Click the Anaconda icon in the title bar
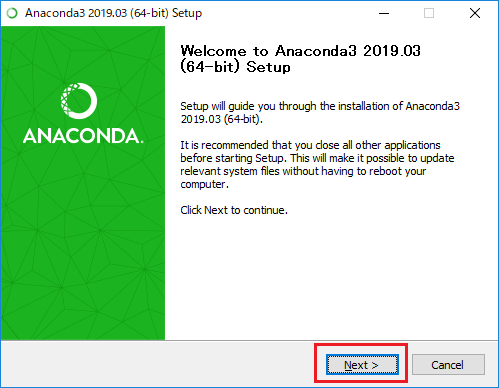The image size is (499, 388). coord(12,13)
